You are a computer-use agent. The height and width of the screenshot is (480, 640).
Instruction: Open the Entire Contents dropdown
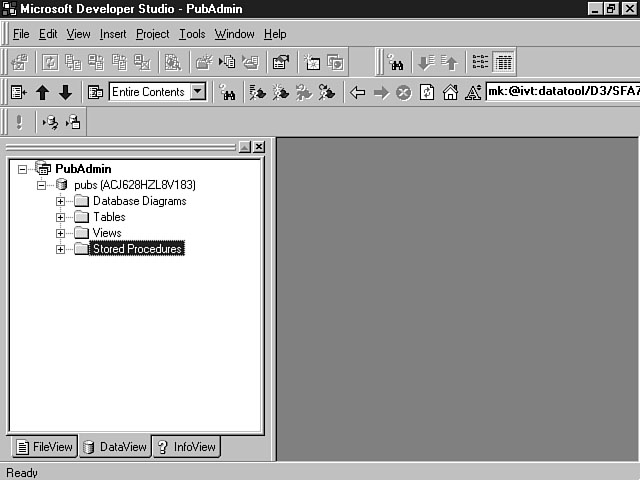click(198, 92)
